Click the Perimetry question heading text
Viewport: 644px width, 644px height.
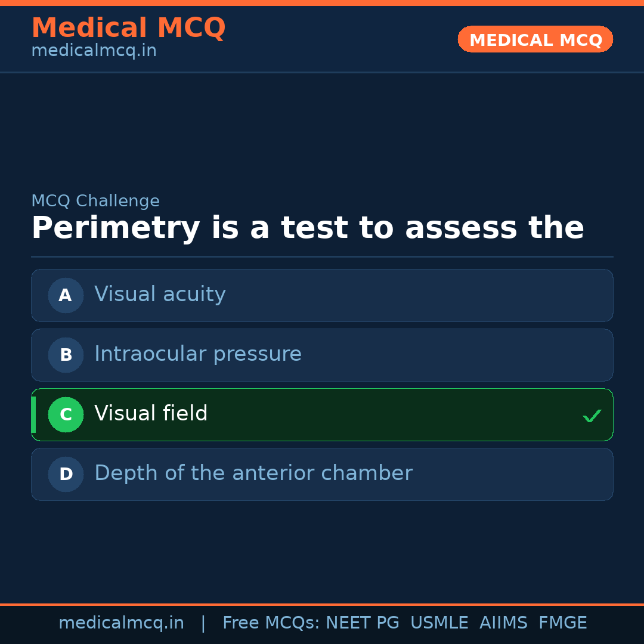point(307,228)
